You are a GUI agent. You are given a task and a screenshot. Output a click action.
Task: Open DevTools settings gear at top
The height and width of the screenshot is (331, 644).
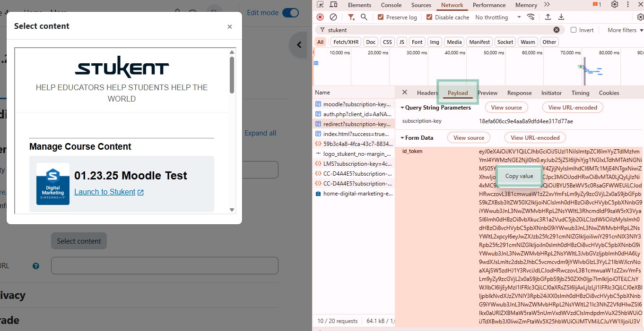click(x=615, y=5)
